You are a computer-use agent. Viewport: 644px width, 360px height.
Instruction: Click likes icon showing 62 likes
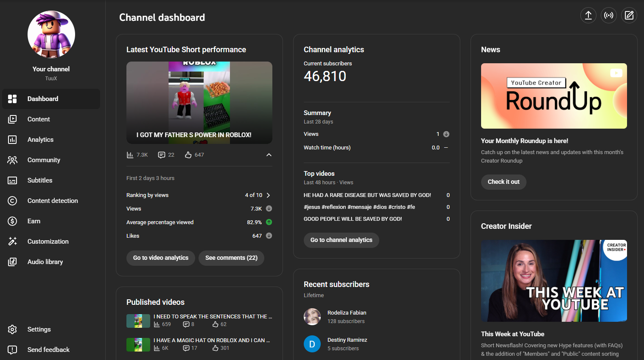click(216, 324)
